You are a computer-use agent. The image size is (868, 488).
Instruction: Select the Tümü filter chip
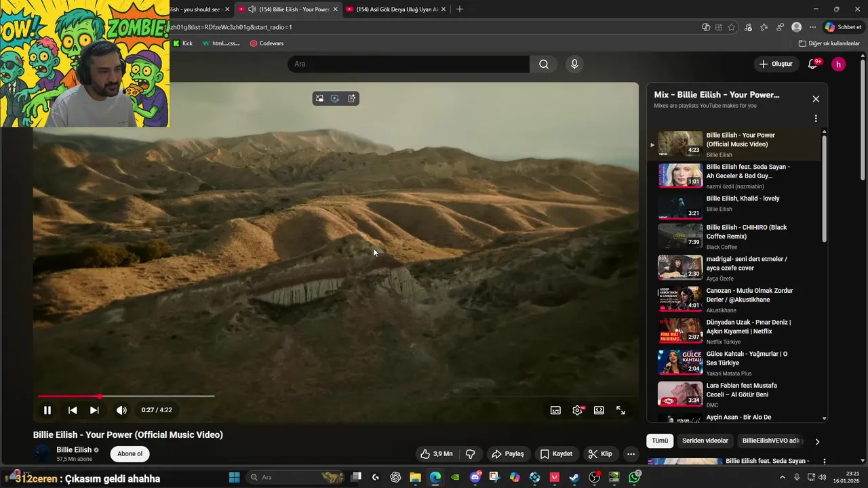tap(660, 441)
